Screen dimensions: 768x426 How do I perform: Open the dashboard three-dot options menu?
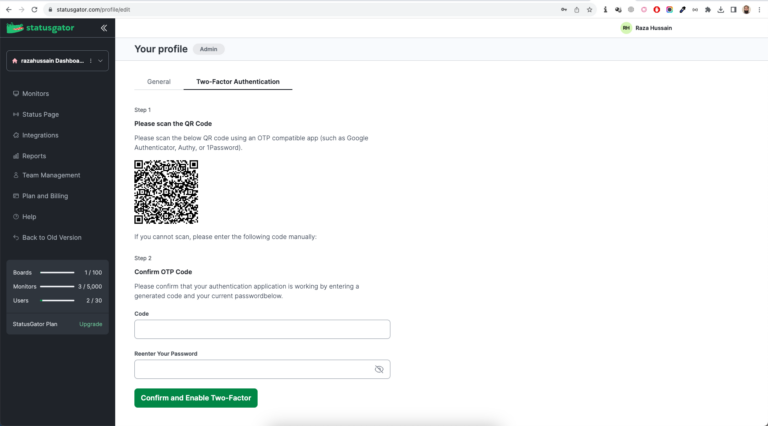[90, 61]
